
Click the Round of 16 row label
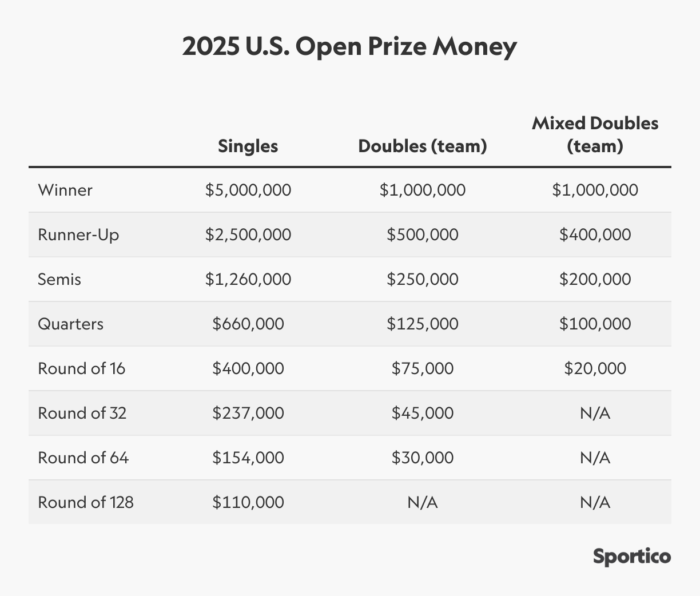point(81,368)
